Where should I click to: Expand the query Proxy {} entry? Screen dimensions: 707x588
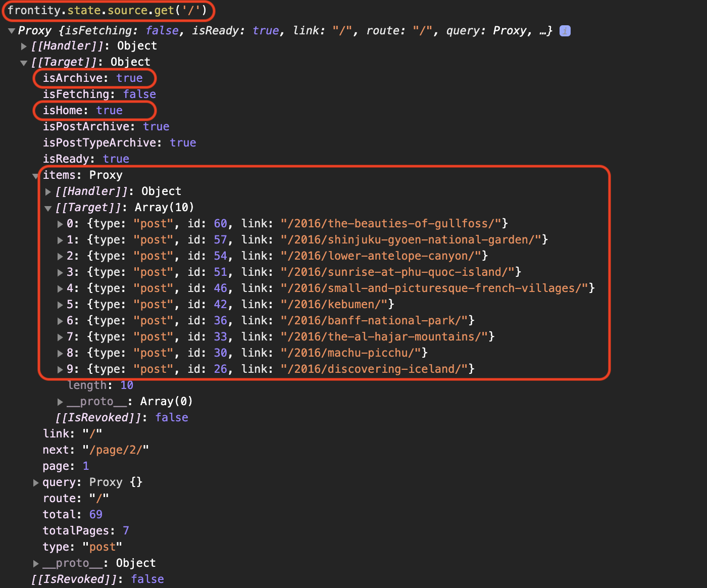coord(36,482)
